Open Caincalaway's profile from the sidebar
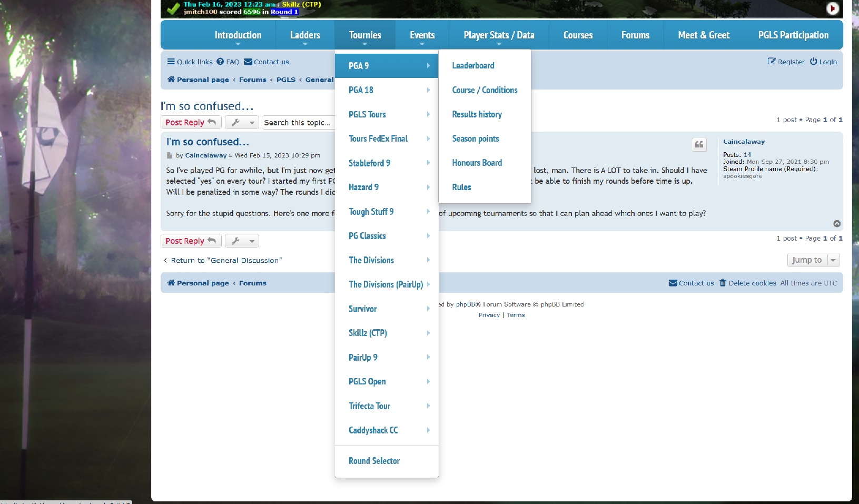This screenshot has width=859, height=504. click(744, 142)
